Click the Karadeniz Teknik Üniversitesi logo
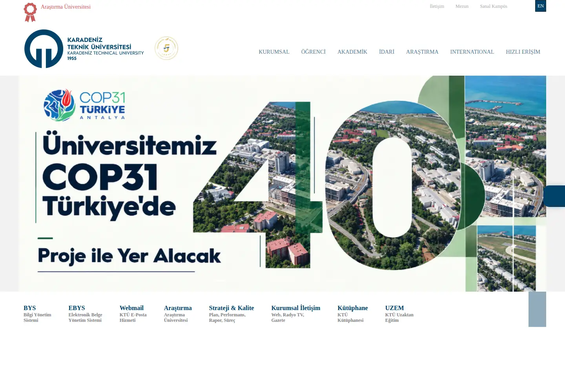The width and height of the screenshot is (565, 392). point(84,49)
